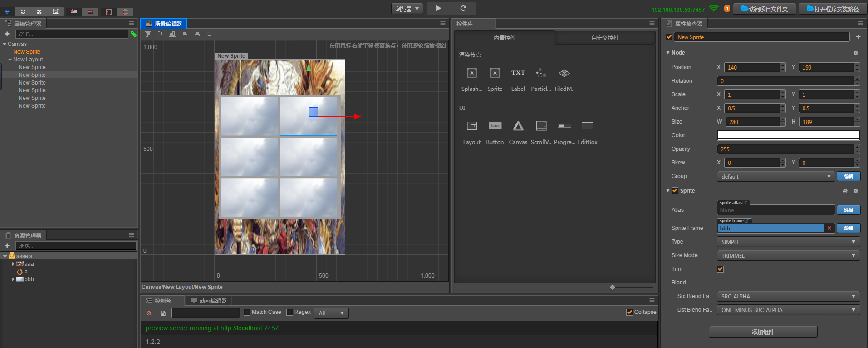Pick the Label TXT node icon
868x348 pixels.
[518, 73]
